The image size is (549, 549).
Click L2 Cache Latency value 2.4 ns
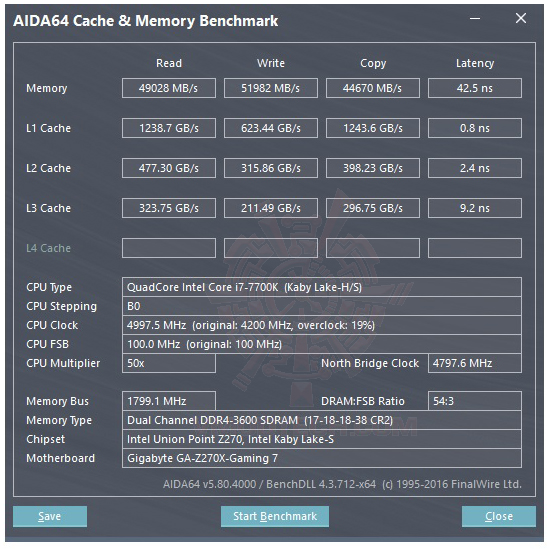pyautogui.click(x=475, y=168)
